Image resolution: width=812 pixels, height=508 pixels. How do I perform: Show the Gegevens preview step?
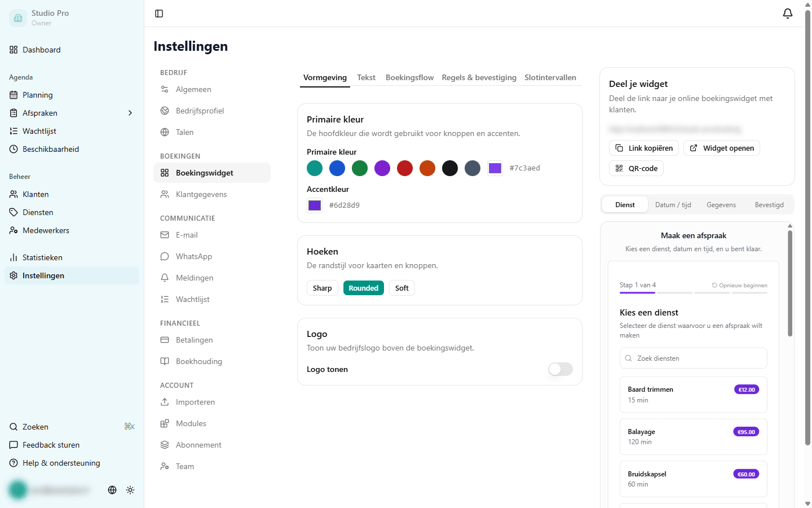click(x=721, y=205)
